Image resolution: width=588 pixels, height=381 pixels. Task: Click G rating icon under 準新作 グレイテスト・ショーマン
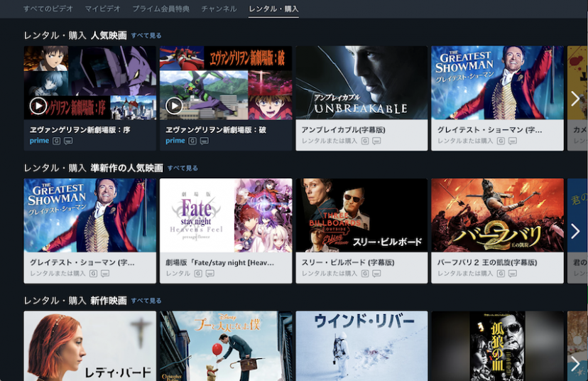tap(93, 274)
